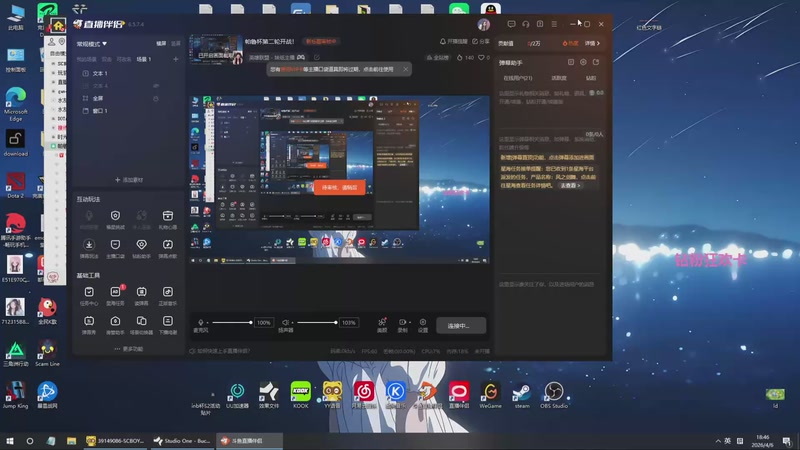Screen dimensions: 800x450
Task: Expand the 常规模式 mode dropdown
Action: (x=92, y=44)
